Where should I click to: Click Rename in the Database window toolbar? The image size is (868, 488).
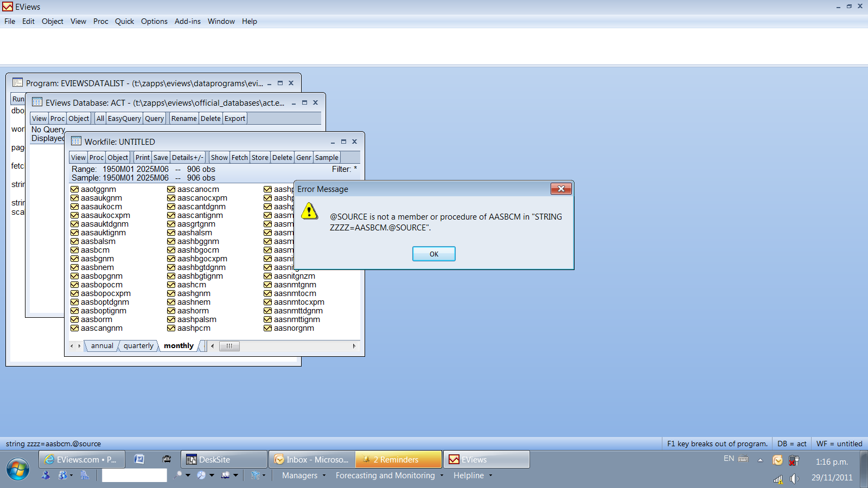tap(184, 118)
